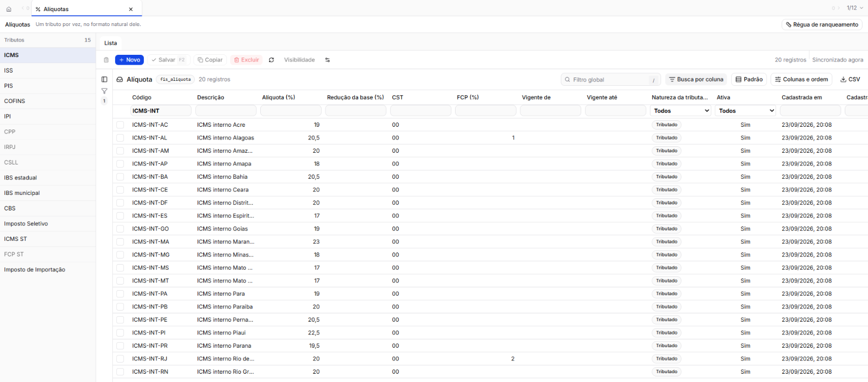This screenshot has width=868, height=382.
Task: Click the funnel filter icon
Action: pos(104,90)
